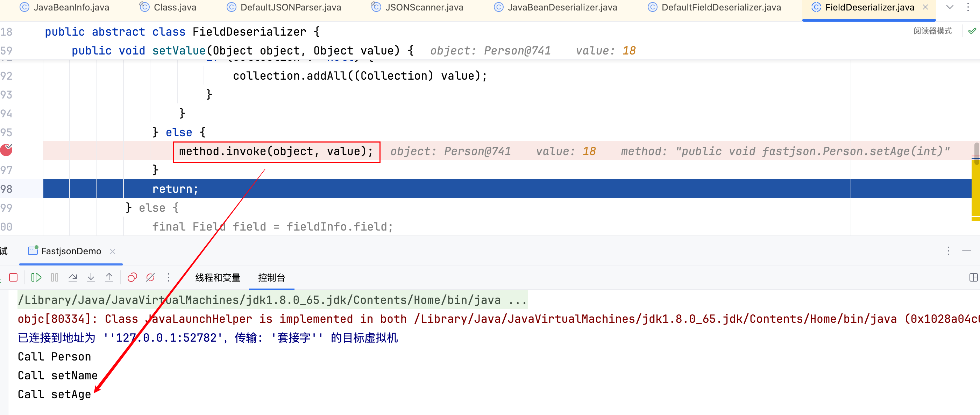Screen dimensions: 980x415
Task: Stop the debug session
Action: tap(13, 277)
